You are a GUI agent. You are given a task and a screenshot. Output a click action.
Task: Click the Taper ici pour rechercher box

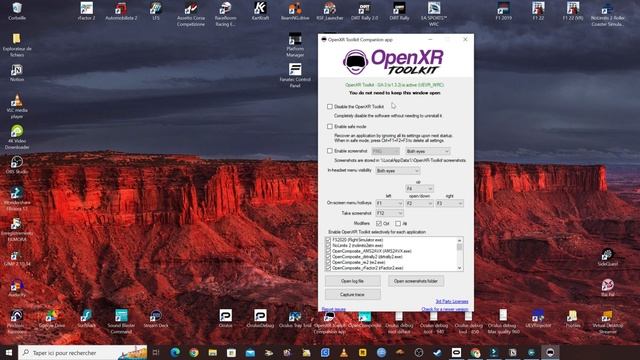click(x=83, y=353)
